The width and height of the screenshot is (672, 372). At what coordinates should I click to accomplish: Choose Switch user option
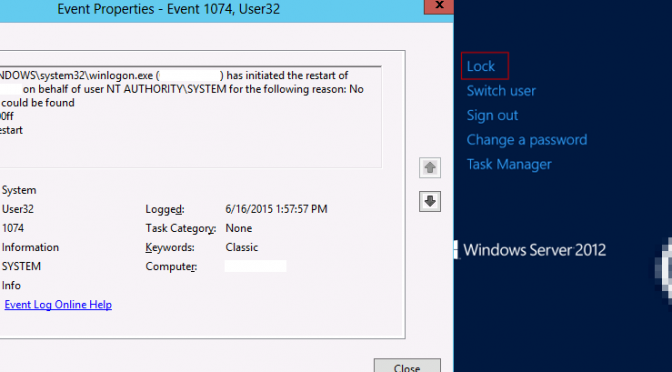501,91
